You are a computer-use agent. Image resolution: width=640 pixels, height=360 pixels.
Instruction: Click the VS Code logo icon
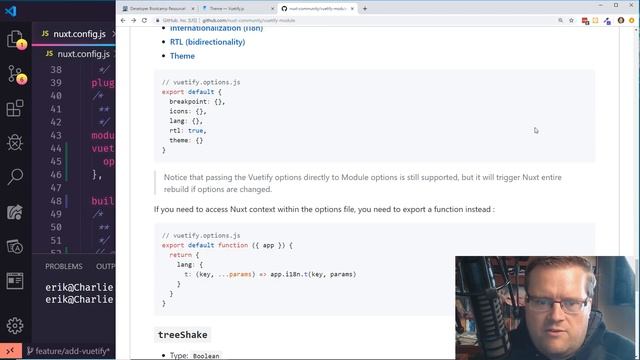point(10,11)
